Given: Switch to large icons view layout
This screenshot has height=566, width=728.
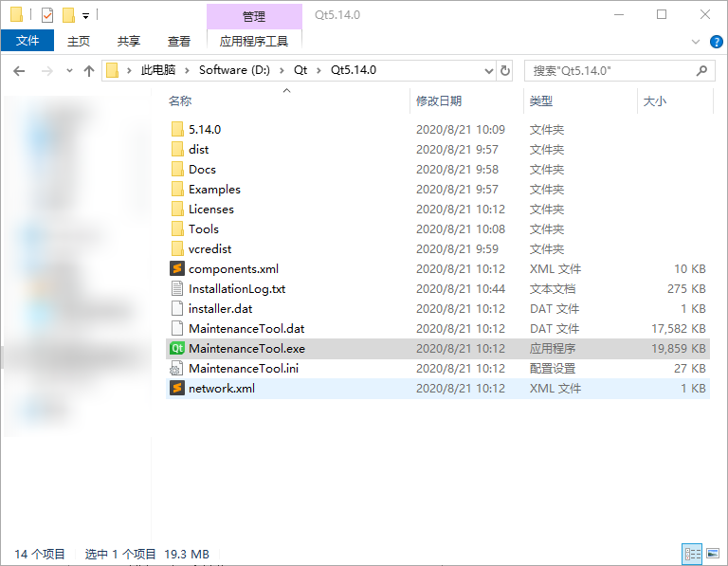Looking at the screenshot, I should pos(713,554).
